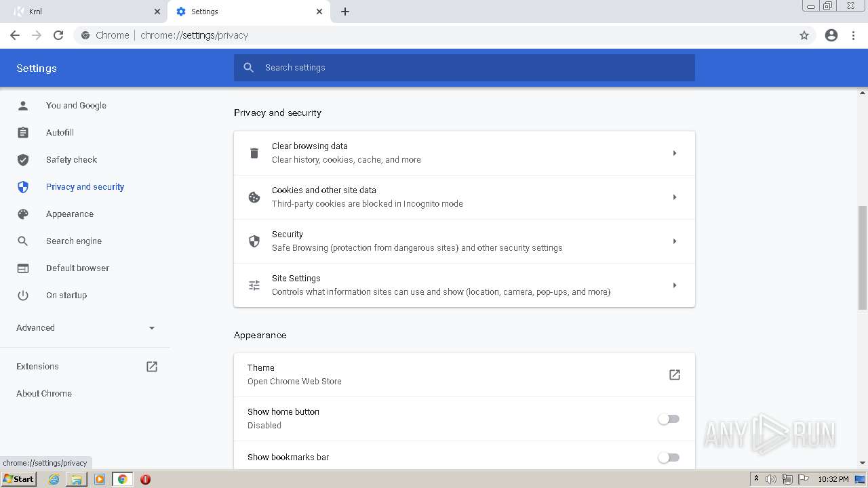Viewport: 868px width, 488px height.
Task: Click the address bar URL
Action: click(195, 35)
